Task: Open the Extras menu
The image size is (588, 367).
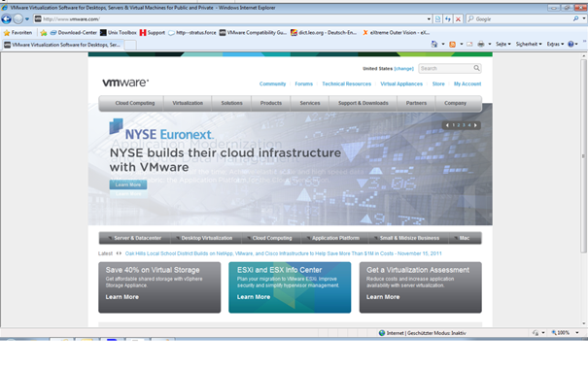Action: point(555,45)
